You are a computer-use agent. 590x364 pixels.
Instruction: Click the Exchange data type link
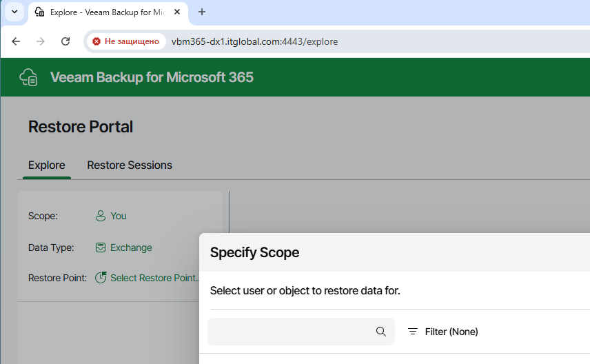(131, 247)
